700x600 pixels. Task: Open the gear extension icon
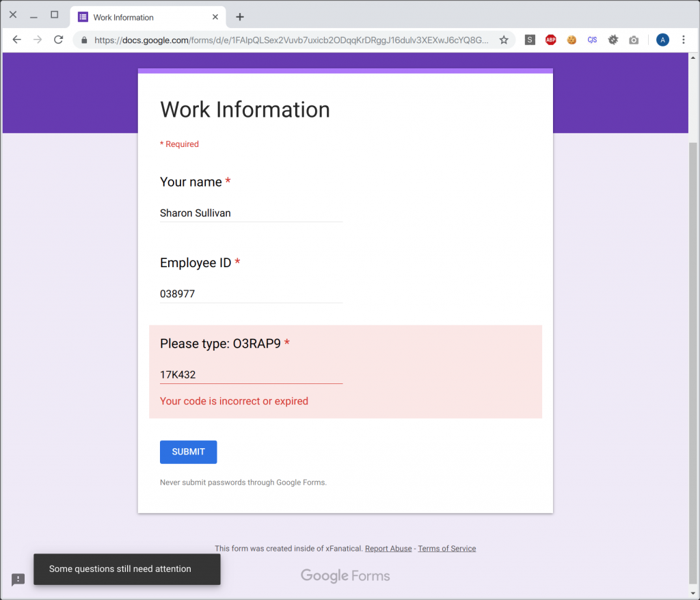pyautogui.click(x=613, y=40)
